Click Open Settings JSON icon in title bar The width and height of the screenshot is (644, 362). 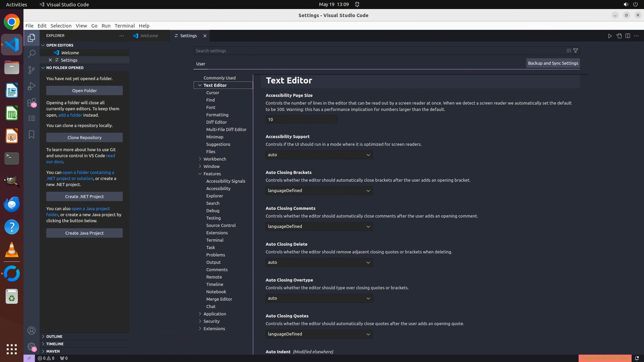[x=619, y=36]
